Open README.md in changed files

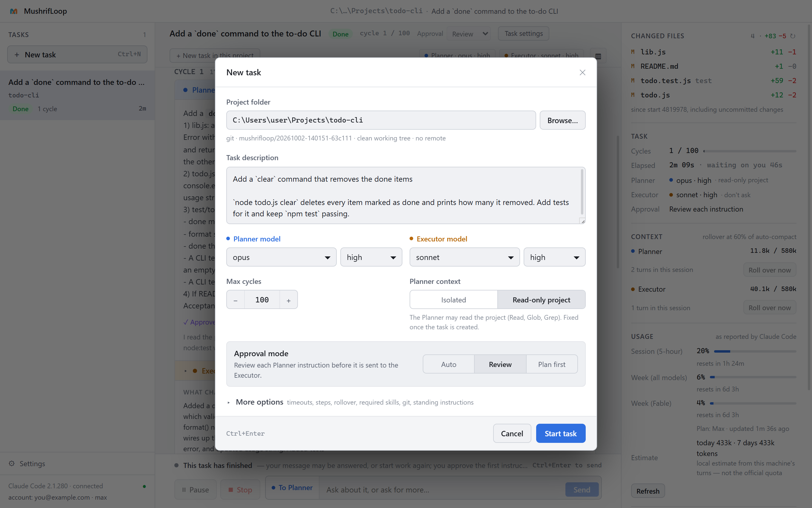coord(713,66)
